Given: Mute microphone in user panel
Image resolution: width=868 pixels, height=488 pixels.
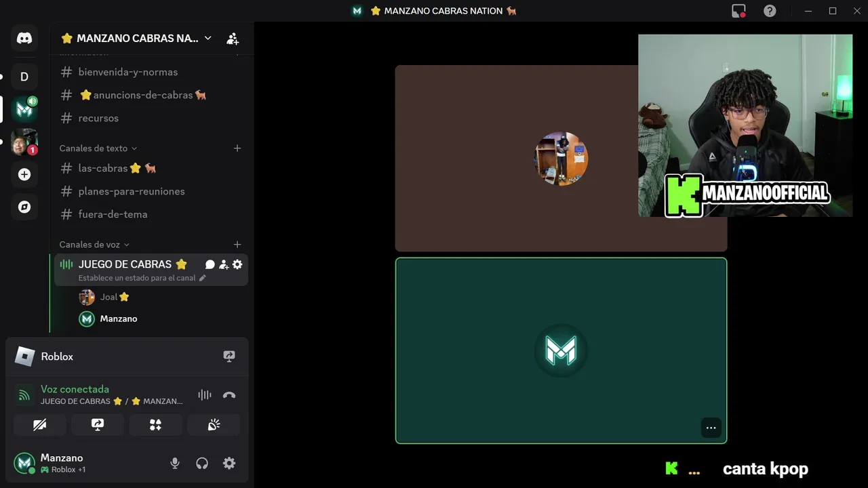Looking at the screenshot, I should [175, 464].
